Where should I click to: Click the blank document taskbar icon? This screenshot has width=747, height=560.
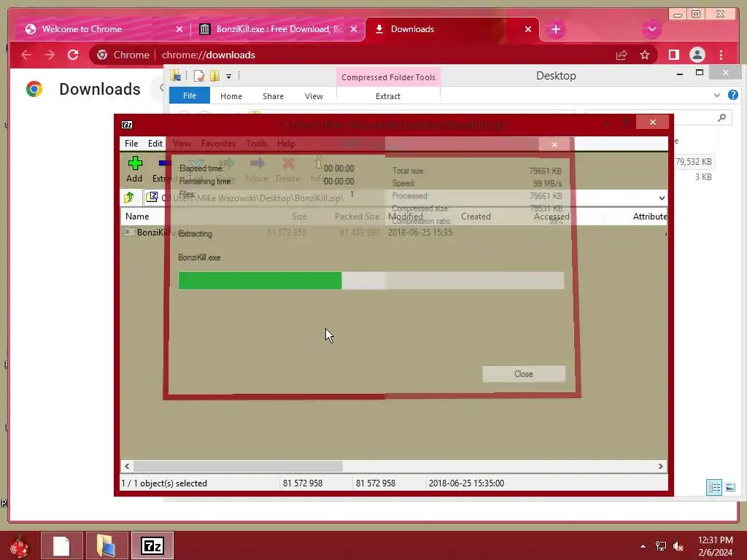[61, 545]
